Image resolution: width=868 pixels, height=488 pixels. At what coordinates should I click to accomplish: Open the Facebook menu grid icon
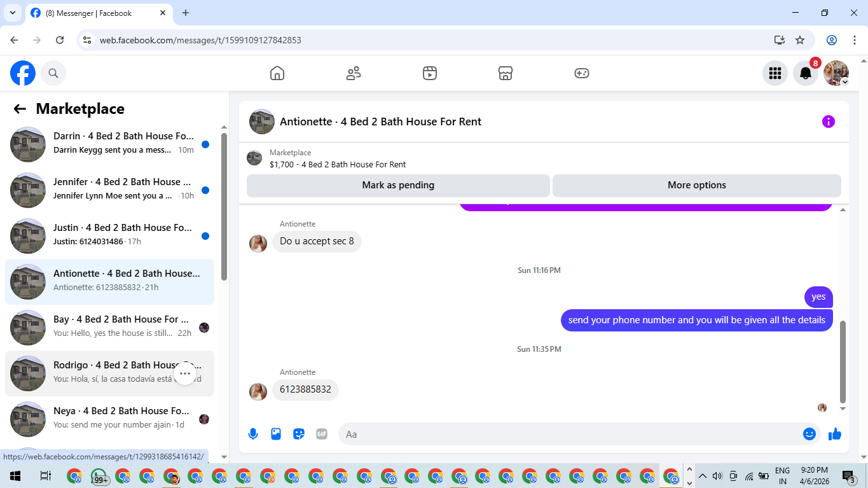click(775, 73)
